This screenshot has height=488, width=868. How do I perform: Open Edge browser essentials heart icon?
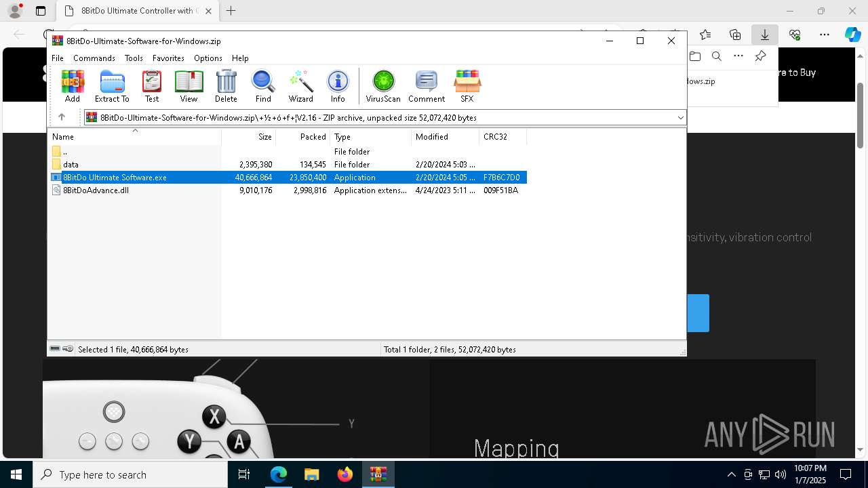(x=795, y=35)
